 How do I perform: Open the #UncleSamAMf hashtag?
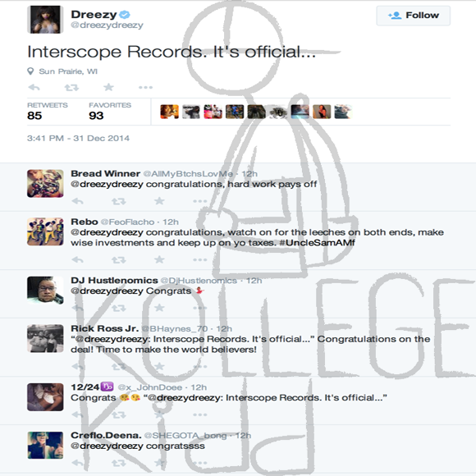pyautogui.click(x=320, y=243)
